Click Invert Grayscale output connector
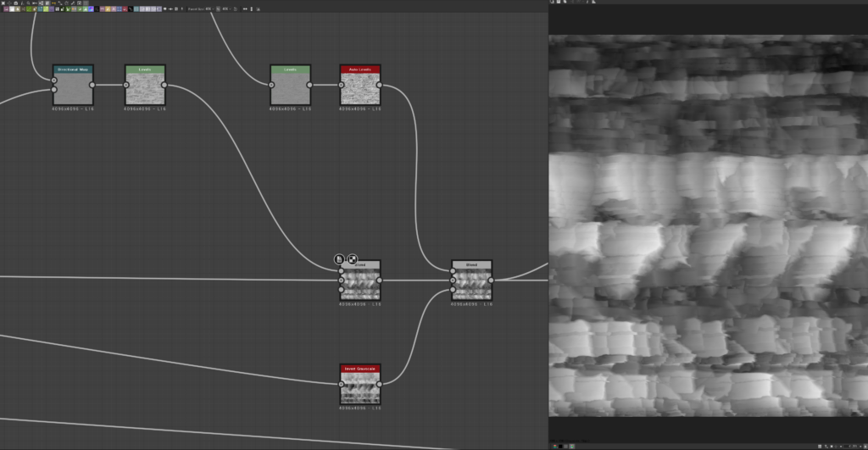The height and width of the screenshot is (450, 868). [x=379, y=384]
